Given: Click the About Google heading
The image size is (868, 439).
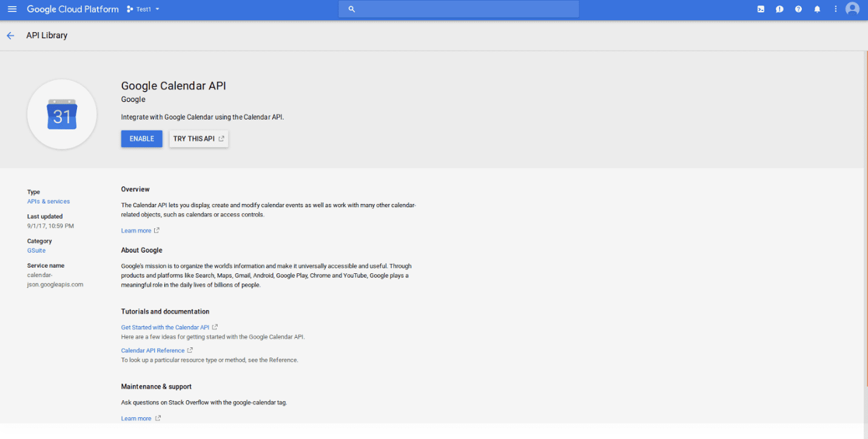Looking at the screenshot, I should click(142, 250).
